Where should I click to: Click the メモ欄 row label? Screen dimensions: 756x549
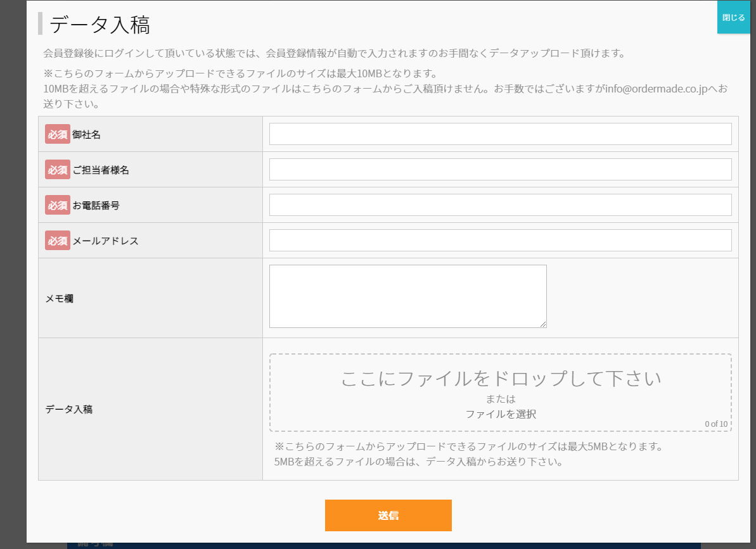click(59, 298)
